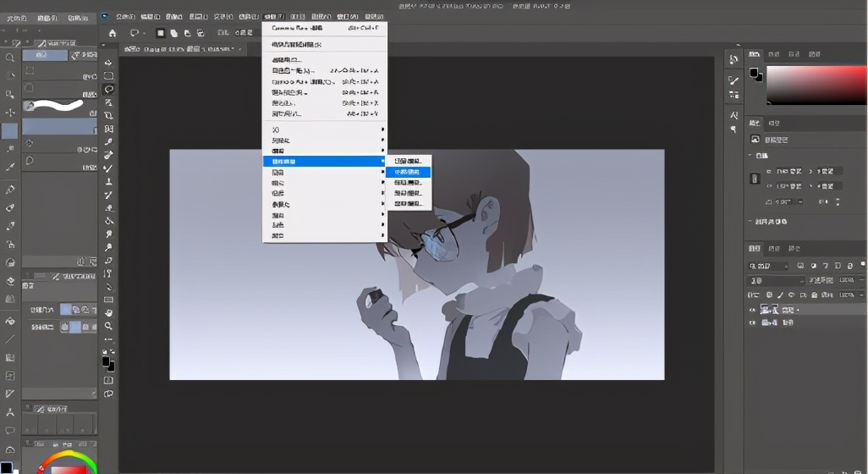Click the open document's title tab

tap(188, 50)
